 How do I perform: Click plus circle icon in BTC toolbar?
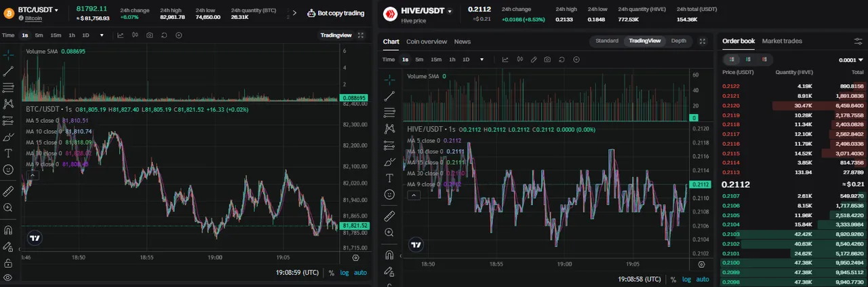179,35
